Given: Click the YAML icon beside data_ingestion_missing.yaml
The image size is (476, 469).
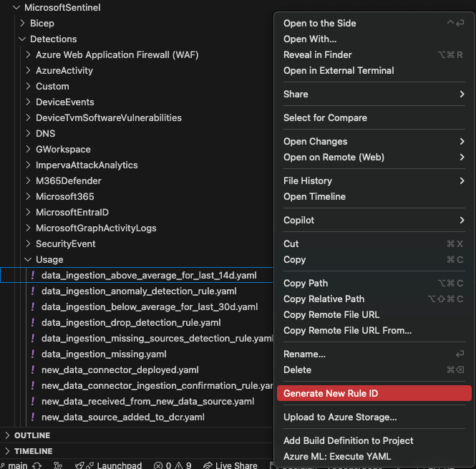Looking at the screenshot, I should (x=33, y=354).
